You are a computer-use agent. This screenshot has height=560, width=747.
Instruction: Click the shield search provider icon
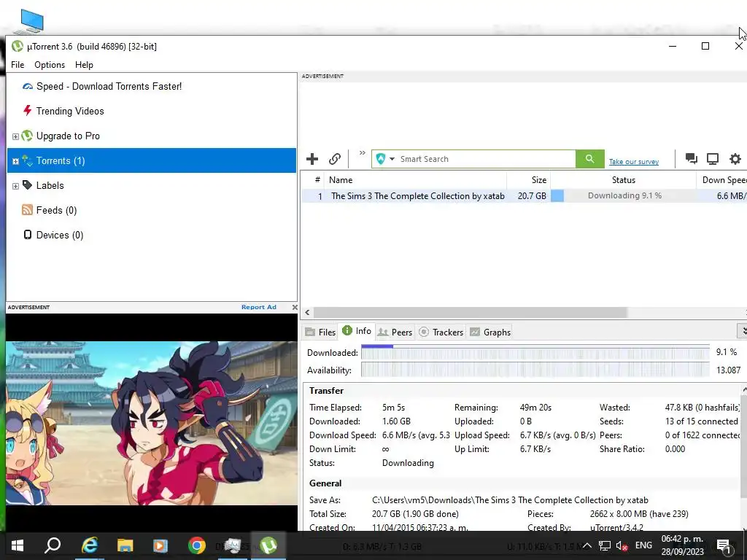pos(380,158)
